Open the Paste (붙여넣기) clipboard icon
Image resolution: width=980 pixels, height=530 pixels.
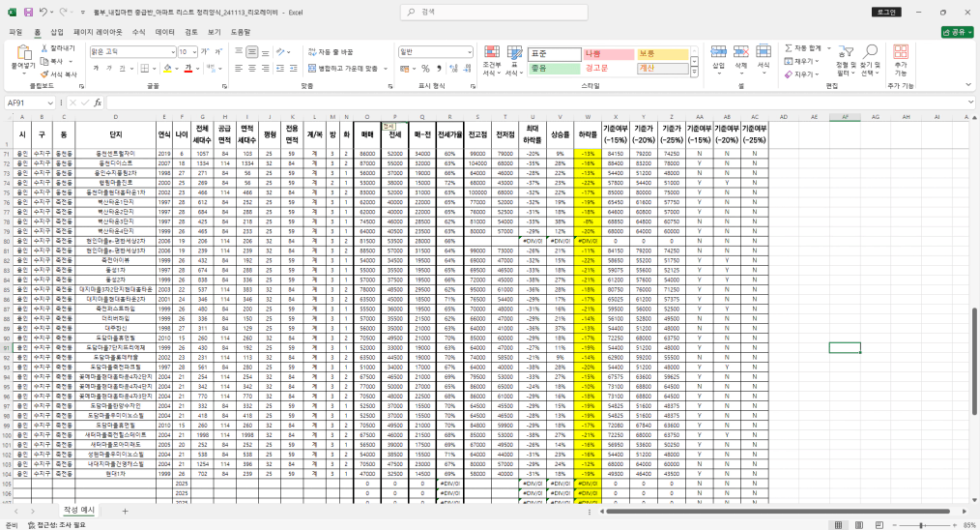23,53
